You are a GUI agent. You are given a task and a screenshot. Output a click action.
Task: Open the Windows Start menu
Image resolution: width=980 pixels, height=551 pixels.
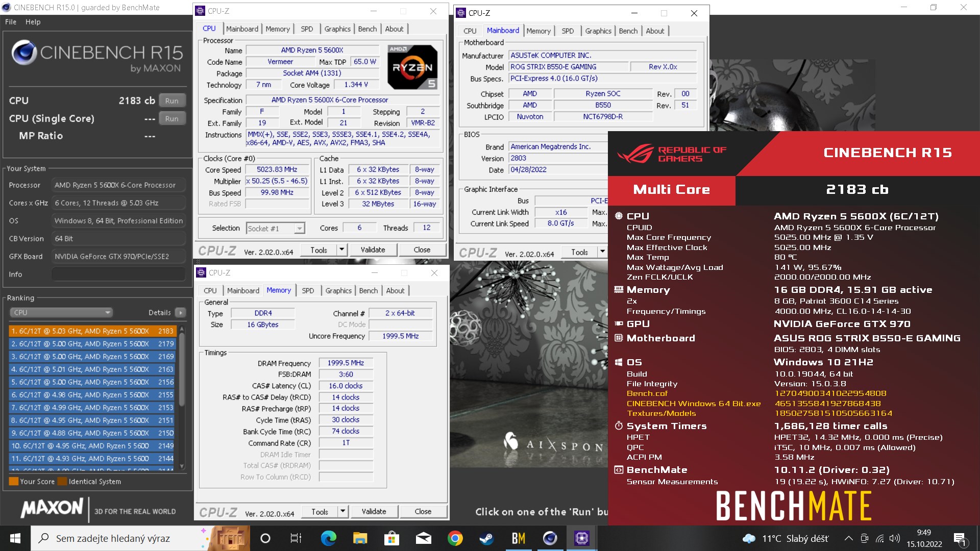pyautogui.click(x=15, y=538)
